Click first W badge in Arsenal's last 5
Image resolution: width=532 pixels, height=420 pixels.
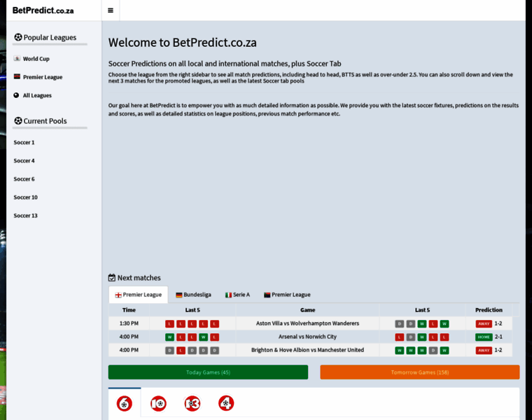(169, 337)
